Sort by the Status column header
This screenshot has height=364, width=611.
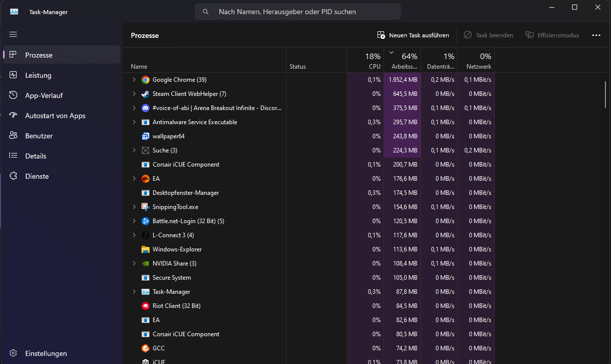click(x=316, y=60)
